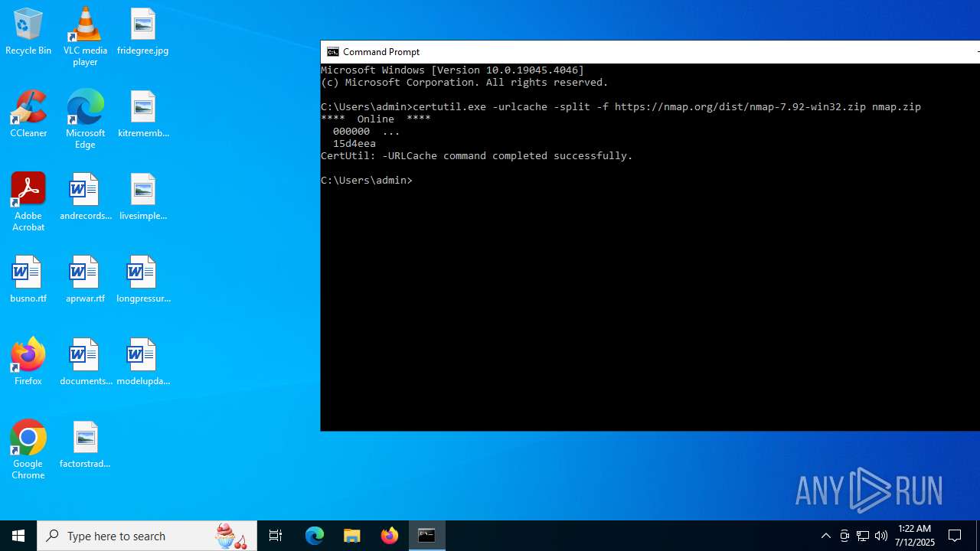This screenshot has height=551, width=980.
Task: Select the Google Chrome desktop shortcut
Action: coord(28,450)
